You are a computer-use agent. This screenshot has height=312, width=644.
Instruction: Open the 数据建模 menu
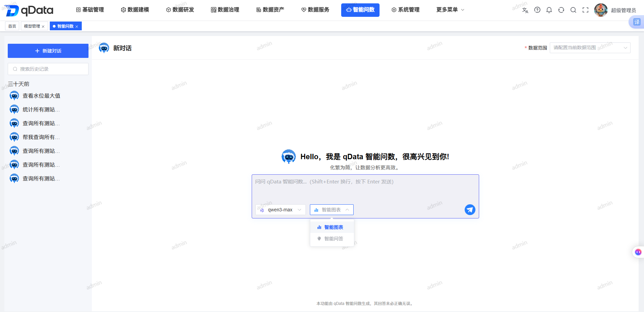click(x=135, y=10)
